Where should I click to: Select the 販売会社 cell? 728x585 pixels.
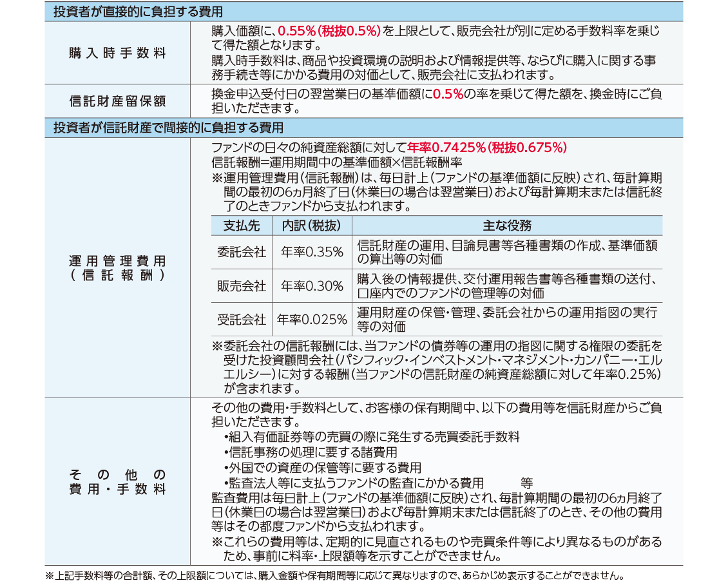coord(241,286)
